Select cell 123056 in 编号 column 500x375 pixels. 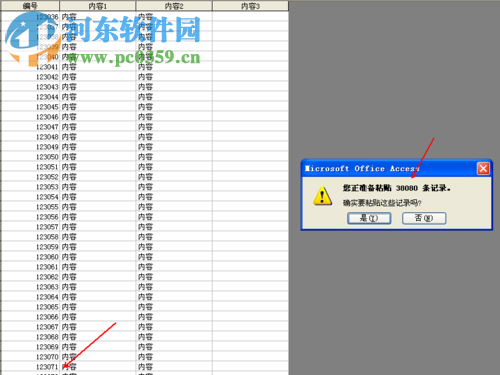tap(31, 217)
